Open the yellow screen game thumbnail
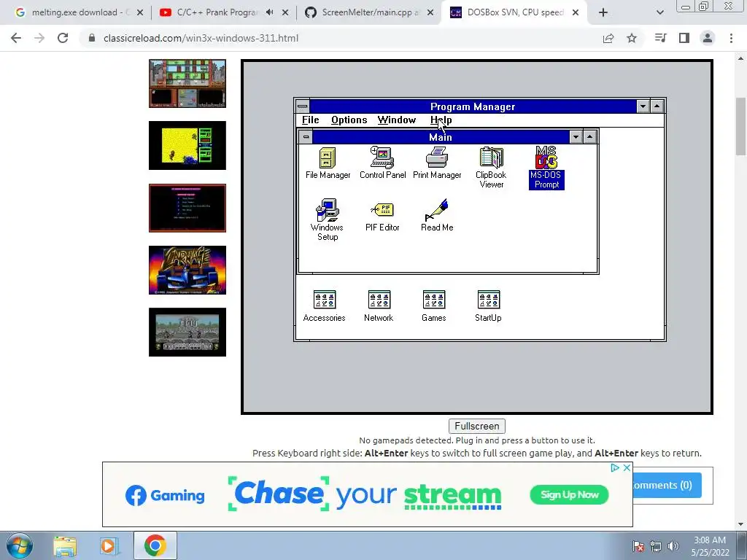The width and height of the screenshot is (747, 560). [187, 145]
